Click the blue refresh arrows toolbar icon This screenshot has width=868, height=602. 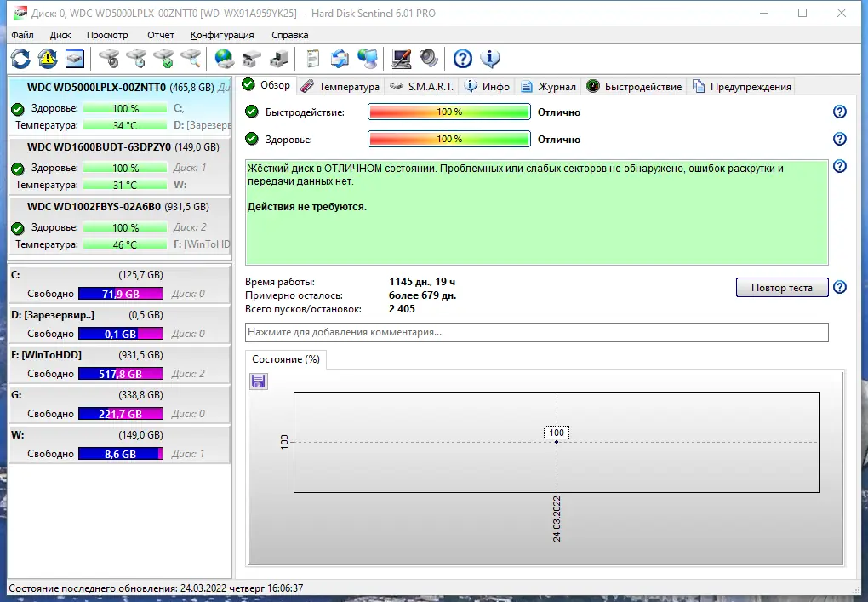point(20,58)
